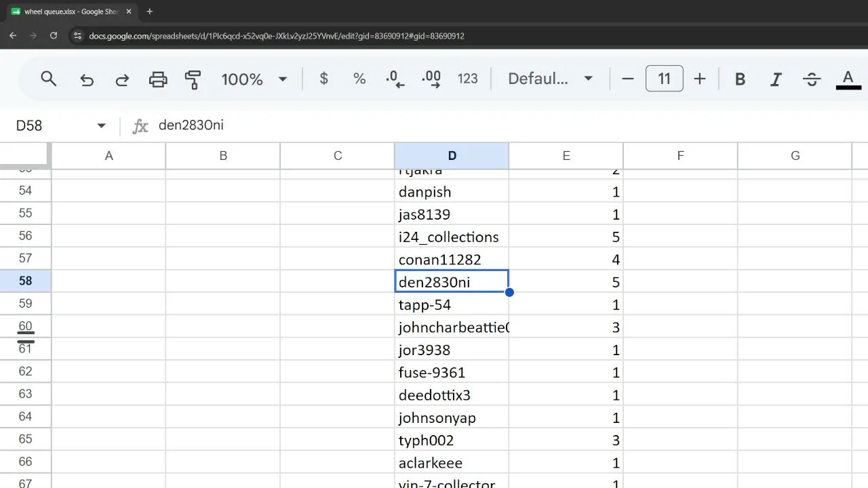868x488 pixels.
Task: Select the cell containing jor3938
Action: 452,350
